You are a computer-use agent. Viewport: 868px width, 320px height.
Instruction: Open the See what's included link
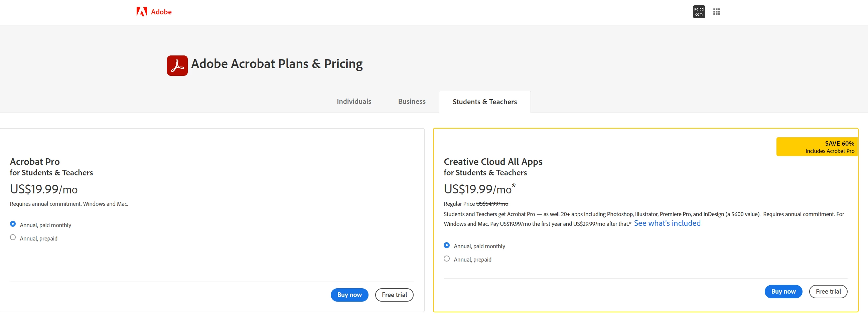pyautogui.click(x=667, y=223)
